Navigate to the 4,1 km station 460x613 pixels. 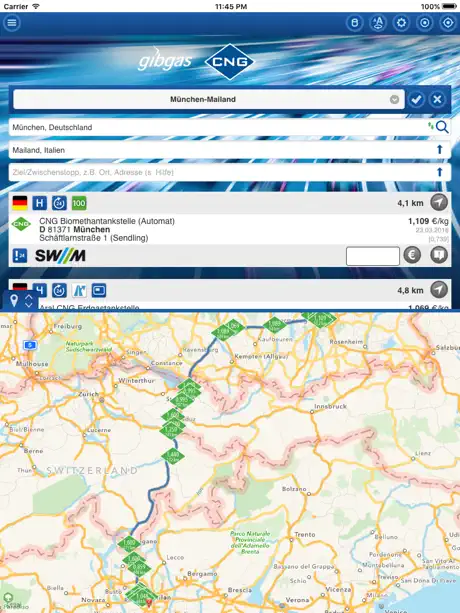pyautogui.click(x=439, y=202)
